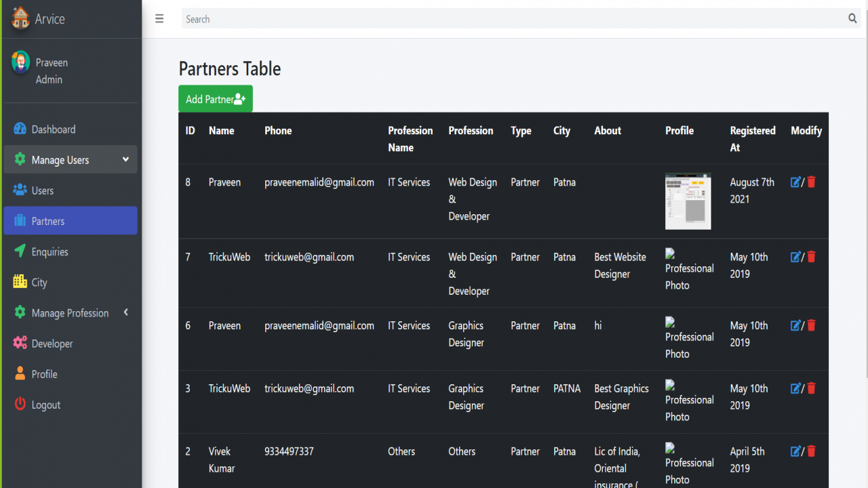Open the Dashboard menu item
The image size is (868, 488).
point(71,129)
